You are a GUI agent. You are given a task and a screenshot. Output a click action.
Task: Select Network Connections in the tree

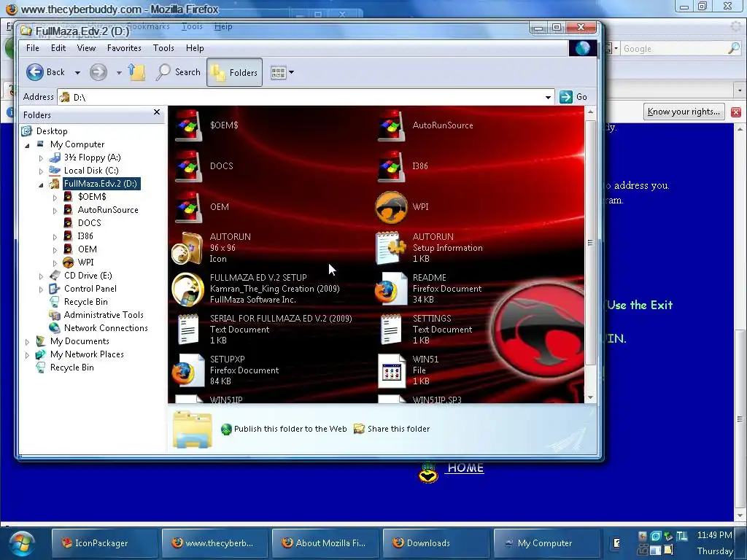tap(106, 328)
